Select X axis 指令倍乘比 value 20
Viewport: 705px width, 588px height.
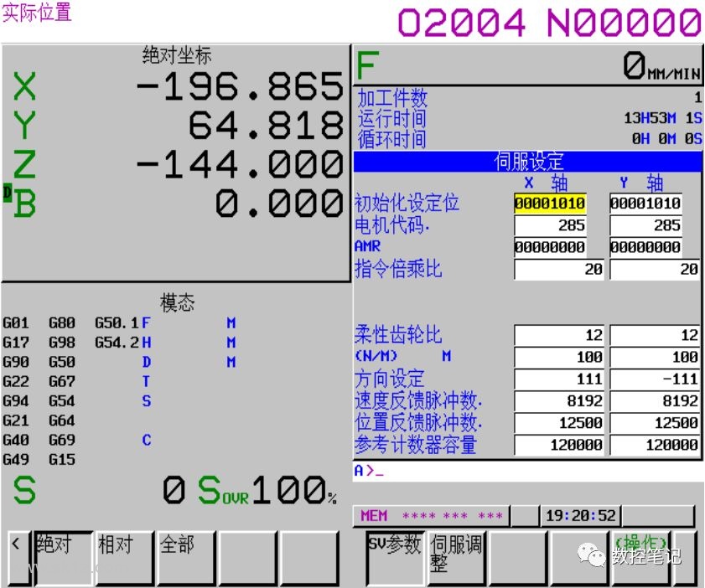click(x=559, y=269)
